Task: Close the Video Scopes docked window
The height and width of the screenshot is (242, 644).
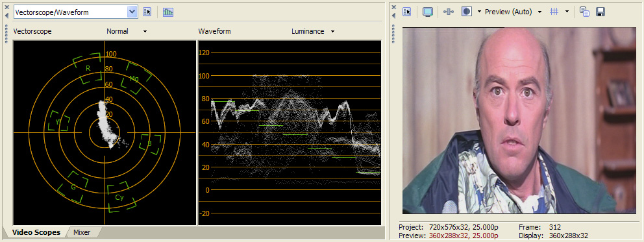Action: [x=6, y=7]
